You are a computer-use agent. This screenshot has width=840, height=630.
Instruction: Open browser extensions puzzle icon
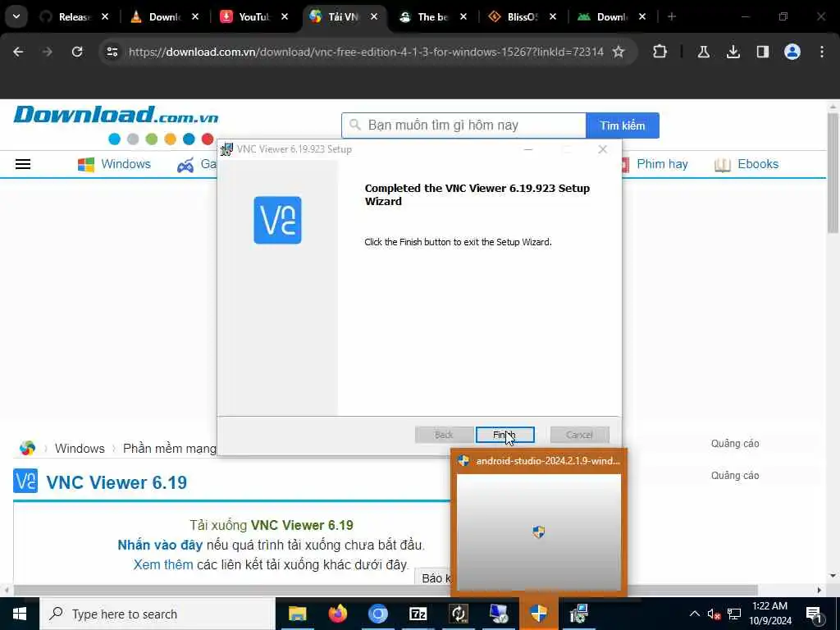click(660, 52)
